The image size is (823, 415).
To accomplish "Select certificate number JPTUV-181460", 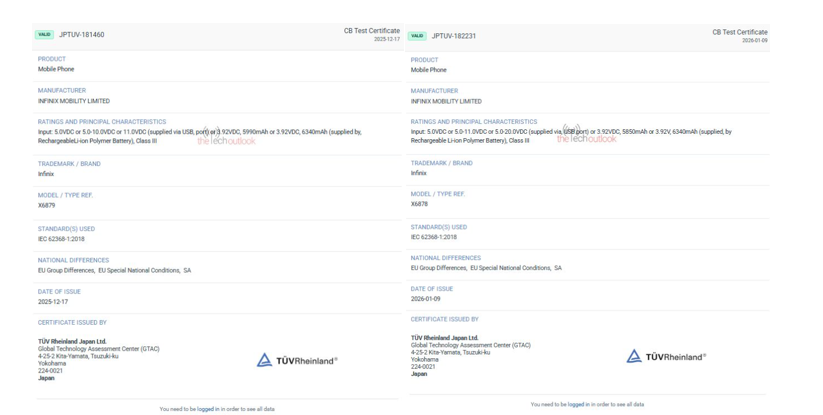I will (x=82, y=35).
